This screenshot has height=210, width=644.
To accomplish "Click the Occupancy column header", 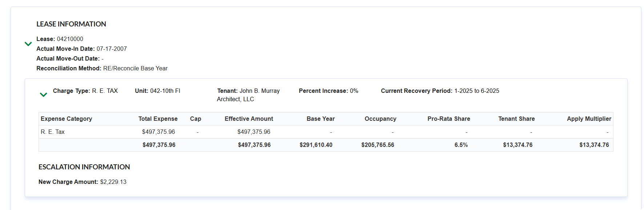I will (x=381, y=119).
